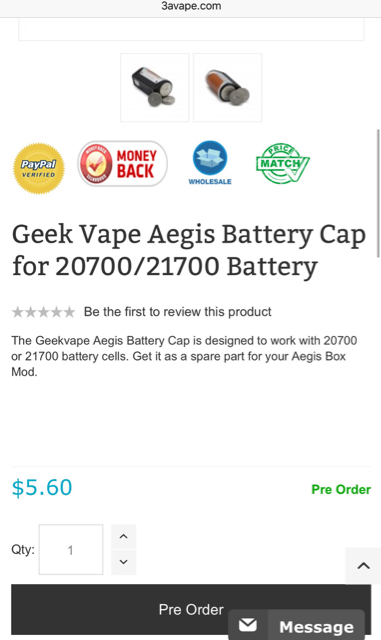Screen dimensions: 381x640
Task: Click the green Pre Order status text
Action: pos(341,489)
